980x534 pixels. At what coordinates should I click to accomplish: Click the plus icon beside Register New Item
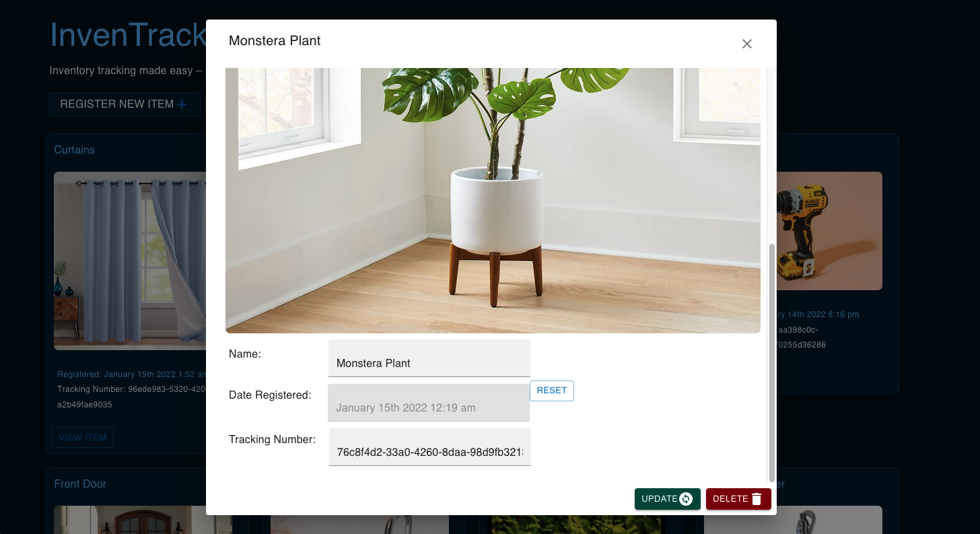pyautogui.click(x=182, y=104)
